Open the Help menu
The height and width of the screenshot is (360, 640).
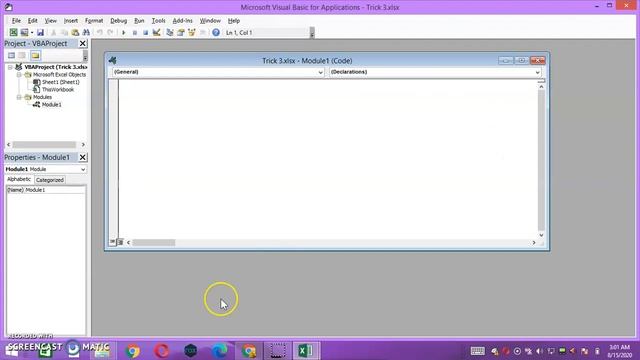[233, 20]
